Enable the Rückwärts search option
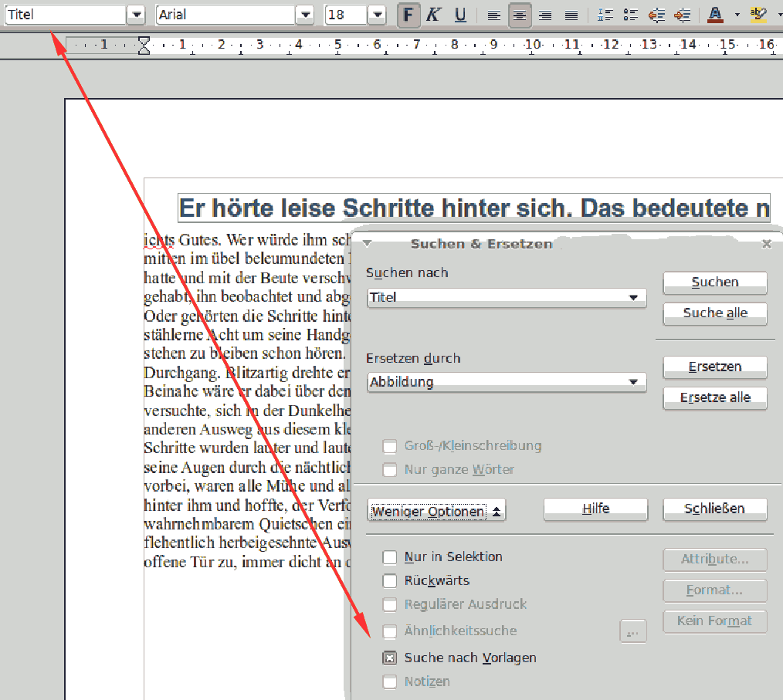Screen dimensions: 783x700 [390, 580]
